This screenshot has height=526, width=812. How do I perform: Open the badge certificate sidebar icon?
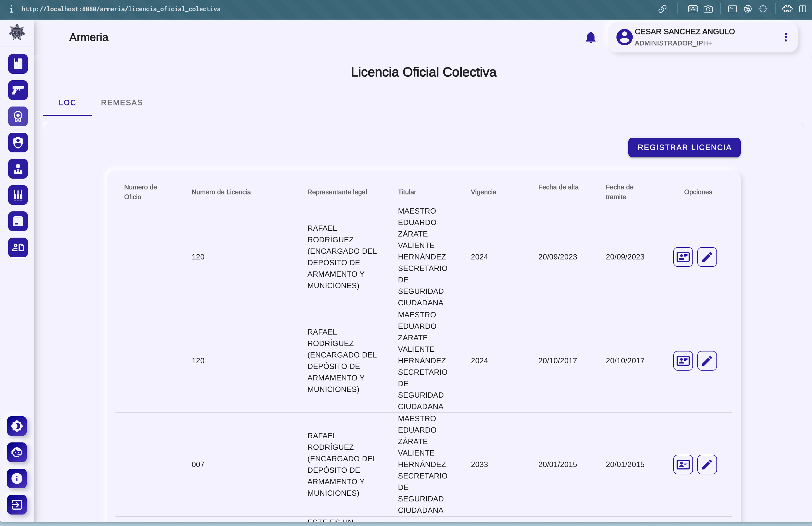click(18, 116)
